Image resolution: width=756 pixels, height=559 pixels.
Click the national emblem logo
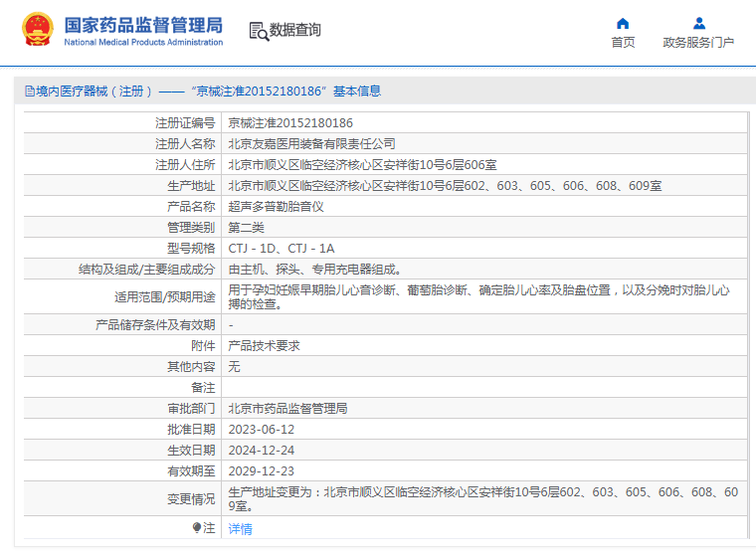37,30
